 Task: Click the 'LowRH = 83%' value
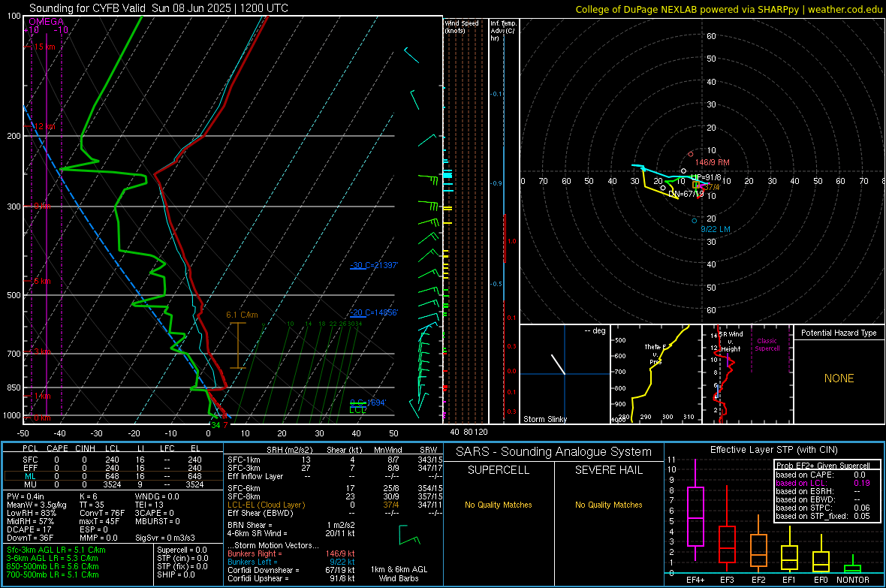pos(32,513)
